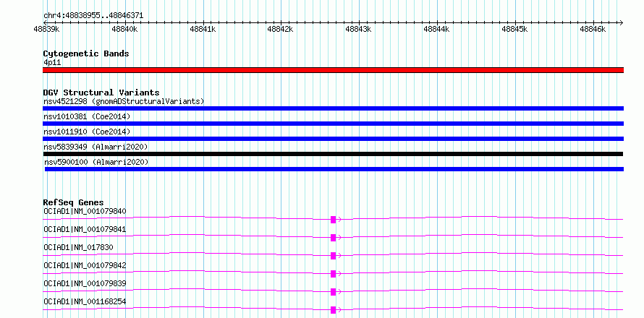This screenshot has width=644, height=318.
Task: Click the chr4:48838955..48846371 coordinate label
Action: 93,15
